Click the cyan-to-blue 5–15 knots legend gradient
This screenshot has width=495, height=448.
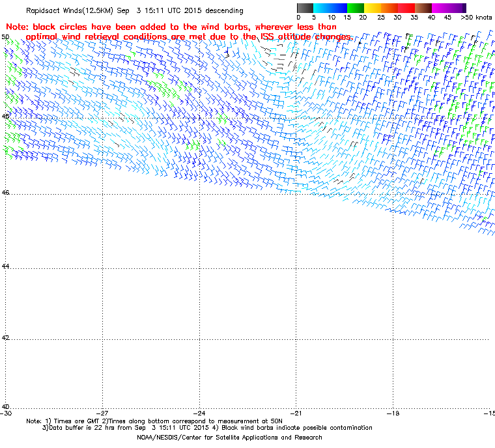(x=330, y=8)
